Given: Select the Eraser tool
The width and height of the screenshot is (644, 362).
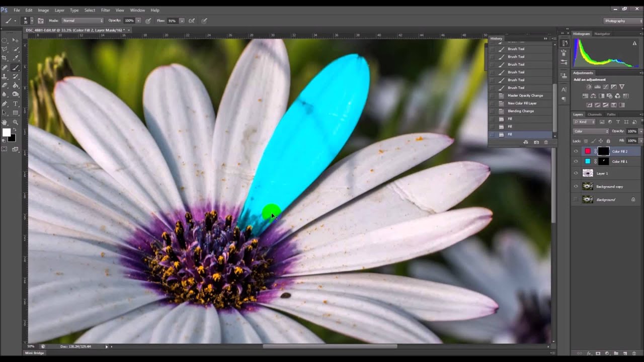Looking at the screenshot, I should click(x=5, y=85).
